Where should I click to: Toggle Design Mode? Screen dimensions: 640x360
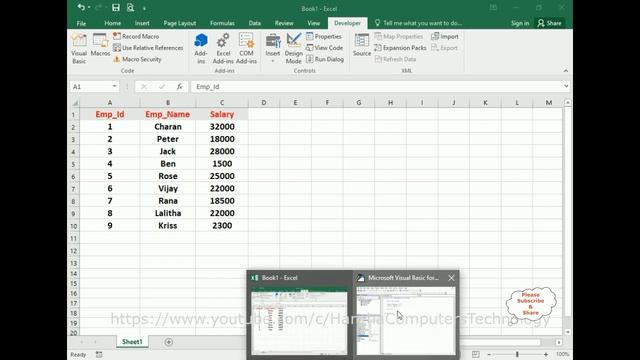(x=293, y=49)
